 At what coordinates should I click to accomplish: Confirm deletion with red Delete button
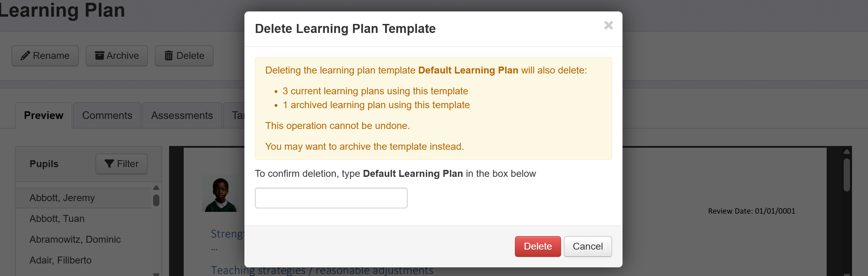[538, 247]
